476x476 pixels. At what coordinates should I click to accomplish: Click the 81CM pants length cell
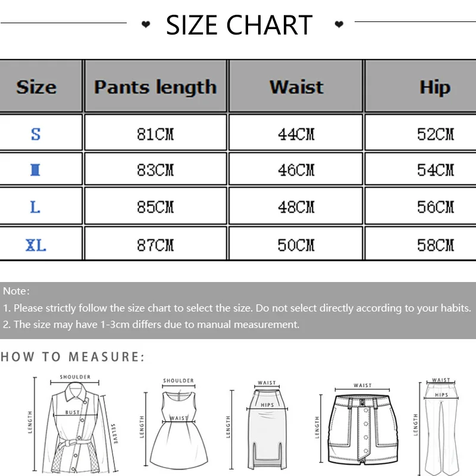(x=155, y=134)
